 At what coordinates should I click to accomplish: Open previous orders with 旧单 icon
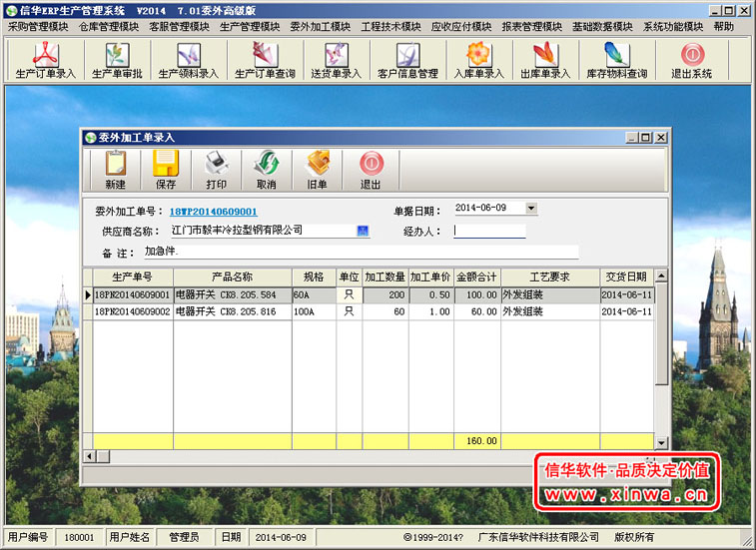[x=317, y=170]
